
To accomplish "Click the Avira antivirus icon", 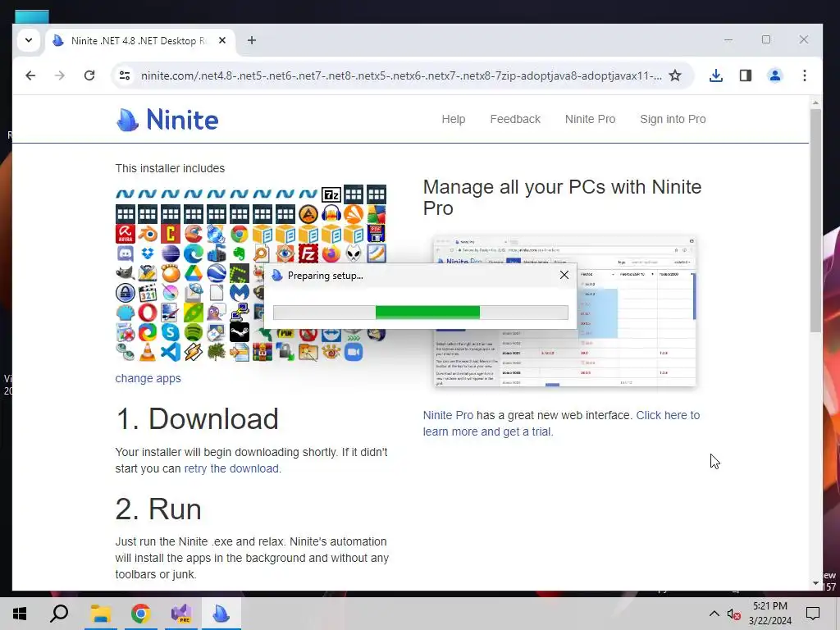I will click(x=125, y=234).
